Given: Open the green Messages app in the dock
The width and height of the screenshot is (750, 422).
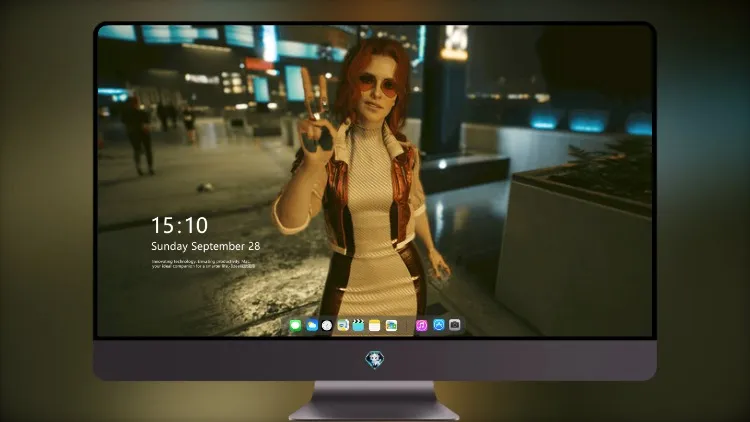Looking at the screenshot, I should tap(295, 325).
